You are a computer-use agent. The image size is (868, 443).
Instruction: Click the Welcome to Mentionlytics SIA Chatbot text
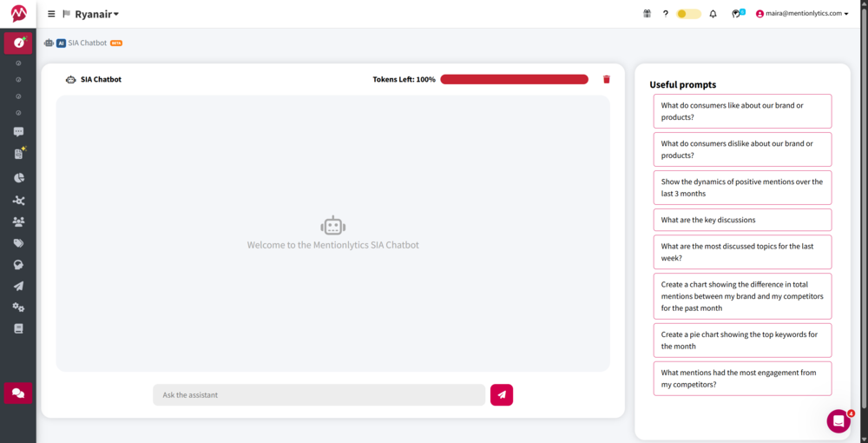coord(332,245)
